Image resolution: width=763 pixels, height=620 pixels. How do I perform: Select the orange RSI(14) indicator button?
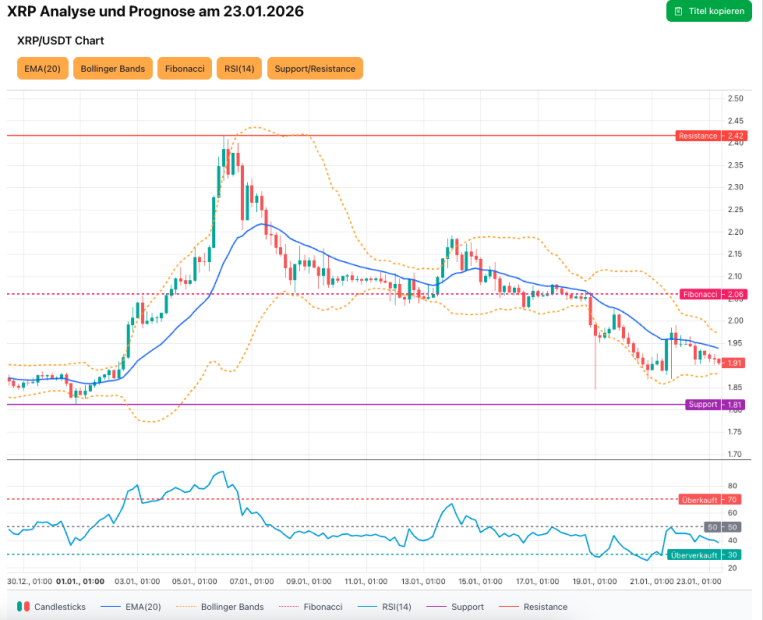point(239,68)
